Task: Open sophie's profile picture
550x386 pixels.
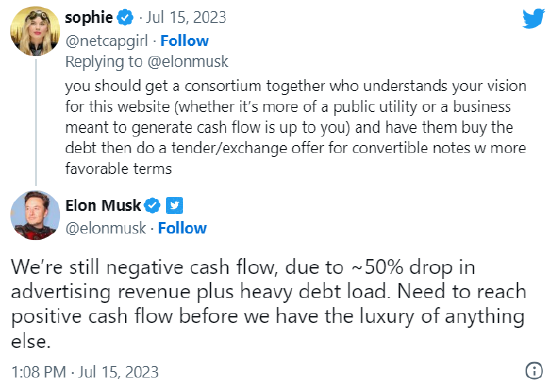Action: click(35, 31)
